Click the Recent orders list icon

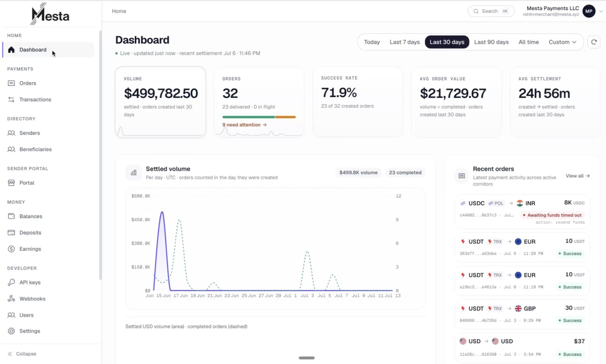click(462, 176)
